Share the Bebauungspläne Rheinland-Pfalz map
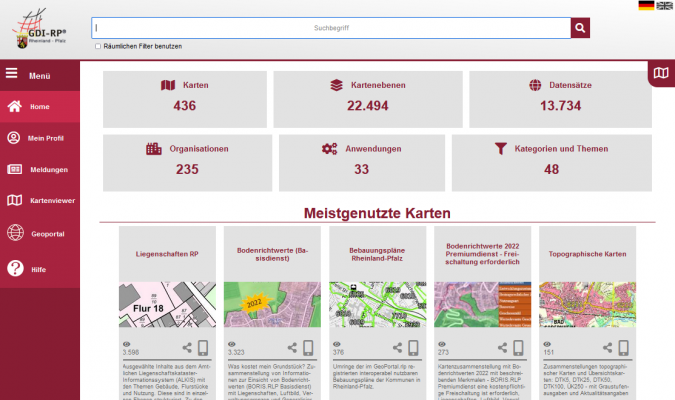Image resolution: width=675 pixels, height=400 pixels. [x=397, y=347]
